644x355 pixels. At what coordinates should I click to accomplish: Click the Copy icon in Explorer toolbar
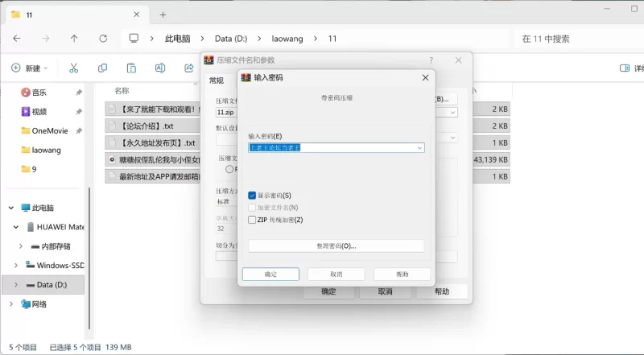coord(102,68)
